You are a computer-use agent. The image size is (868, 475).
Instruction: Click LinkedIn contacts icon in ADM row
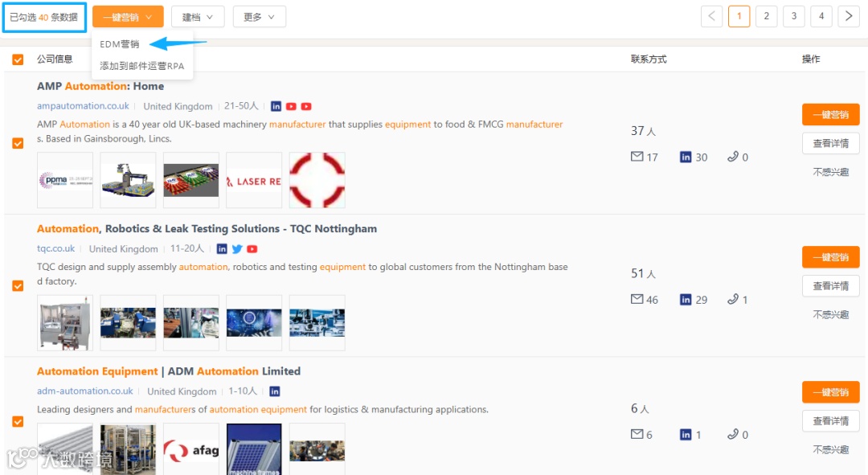click(x=686, y=435)
